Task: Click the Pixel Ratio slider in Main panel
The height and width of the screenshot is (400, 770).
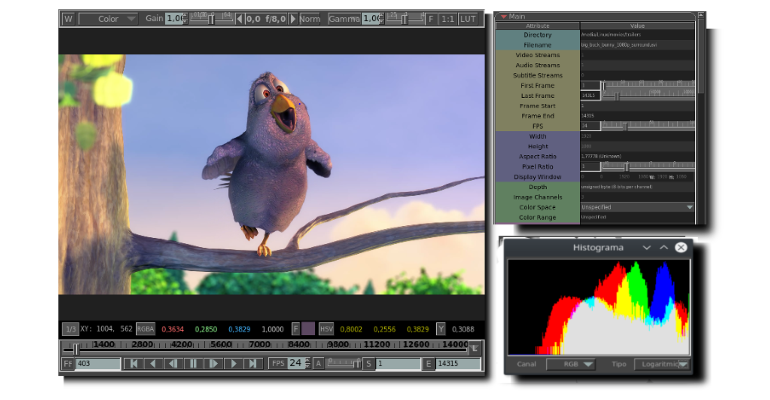Action: pos(648,166)
